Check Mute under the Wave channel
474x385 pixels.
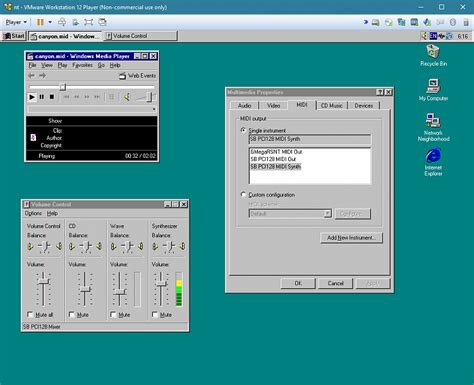click(113, 314)
